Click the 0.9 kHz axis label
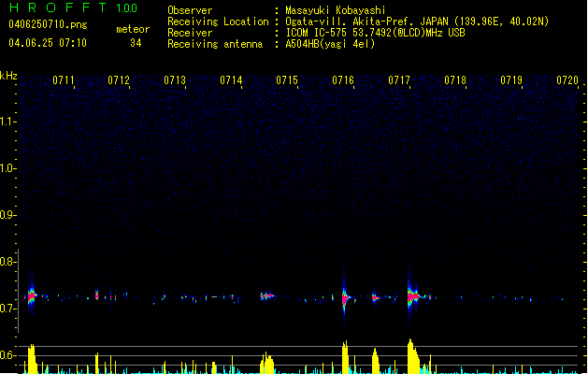588x374 pixels. 7,215
